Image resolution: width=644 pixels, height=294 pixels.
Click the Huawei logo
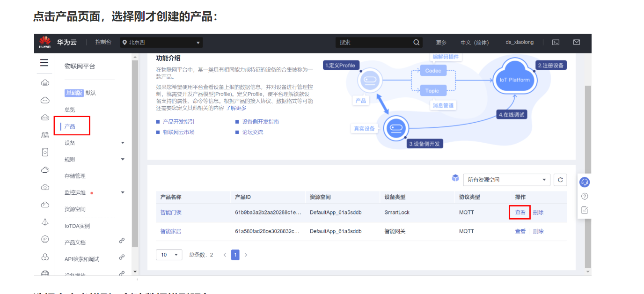click(45, 42)
